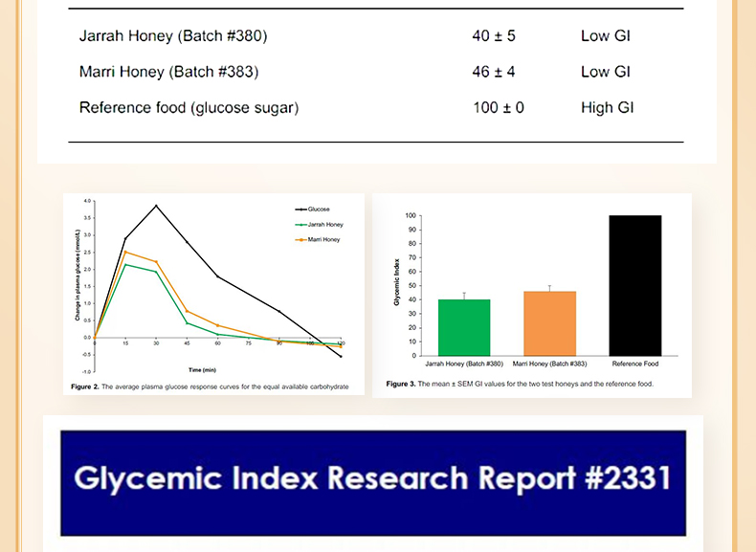Click the orange Marri Honey bar

(549, 323)
